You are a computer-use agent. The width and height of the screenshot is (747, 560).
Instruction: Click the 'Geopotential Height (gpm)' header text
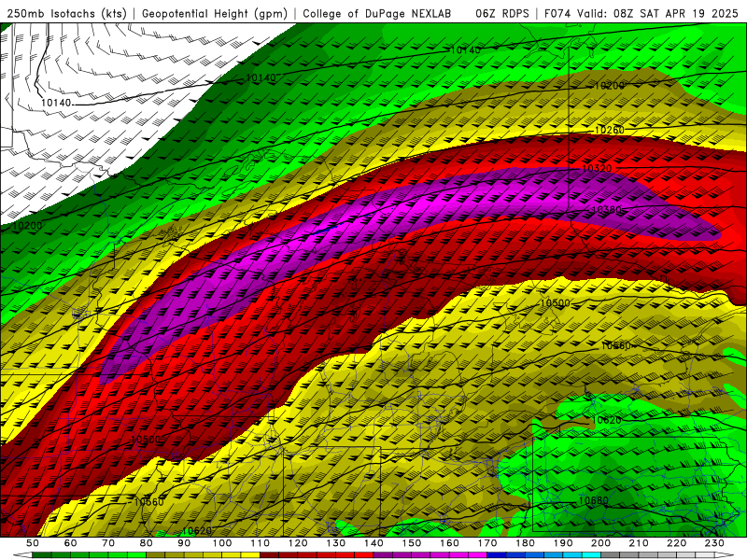(x=215, y=14)
